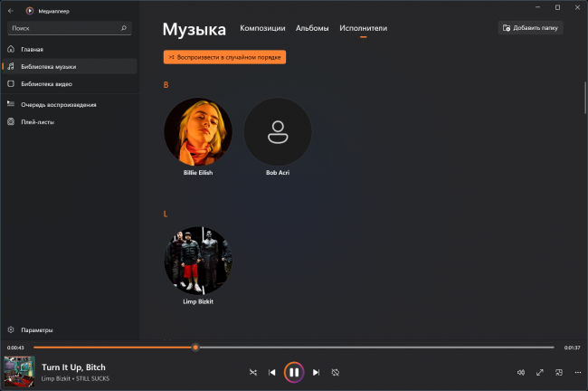Focus the Поиск search field
This screenshot has height=391, width=588.
70,28
